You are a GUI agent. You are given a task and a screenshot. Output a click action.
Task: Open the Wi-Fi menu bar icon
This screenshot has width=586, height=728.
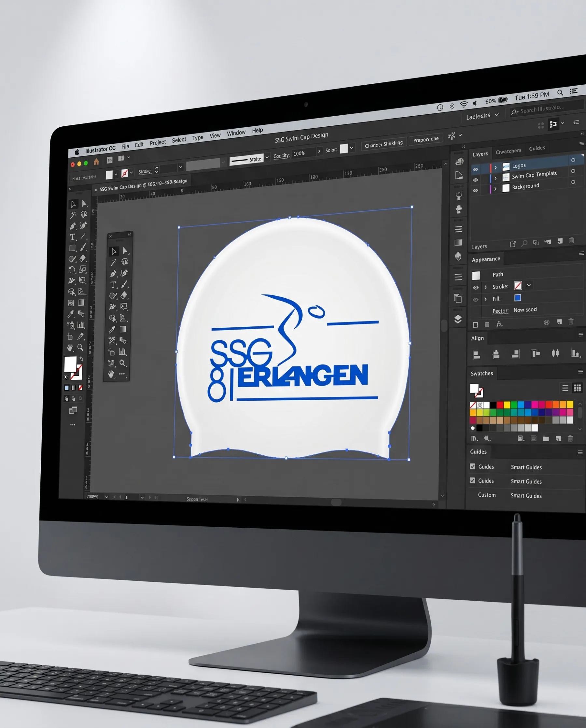click(x=464, y=105)
